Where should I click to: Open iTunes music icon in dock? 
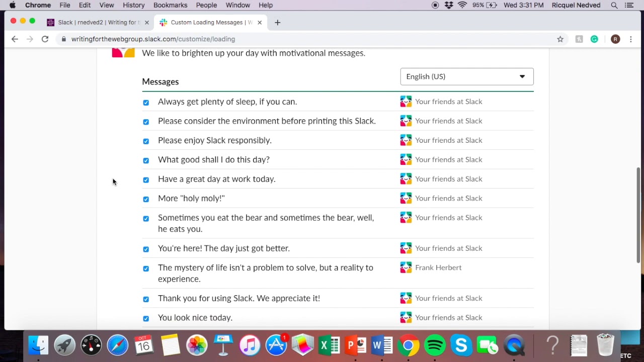point(250,345)
